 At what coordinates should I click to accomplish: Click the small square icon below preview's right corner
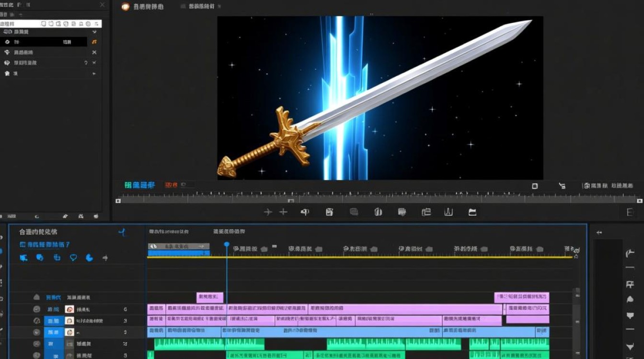click(535, 186)
